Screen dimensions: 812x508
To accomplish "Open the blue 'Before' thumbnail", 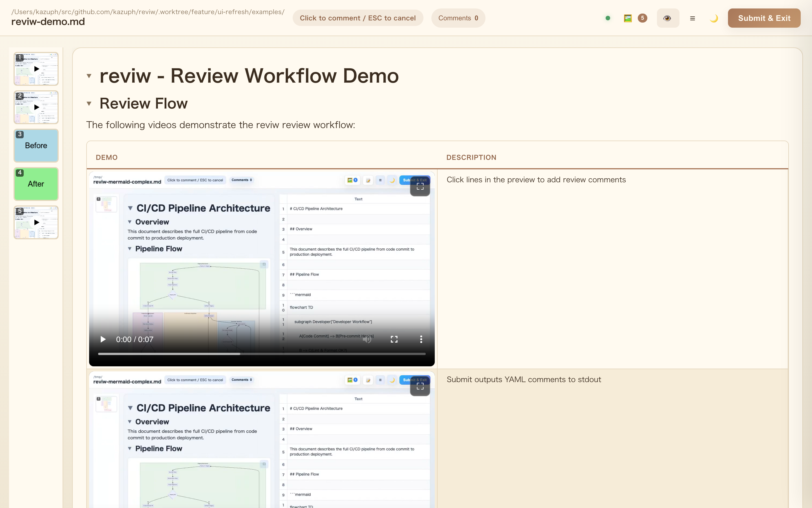I will click(x=36, y=145).
